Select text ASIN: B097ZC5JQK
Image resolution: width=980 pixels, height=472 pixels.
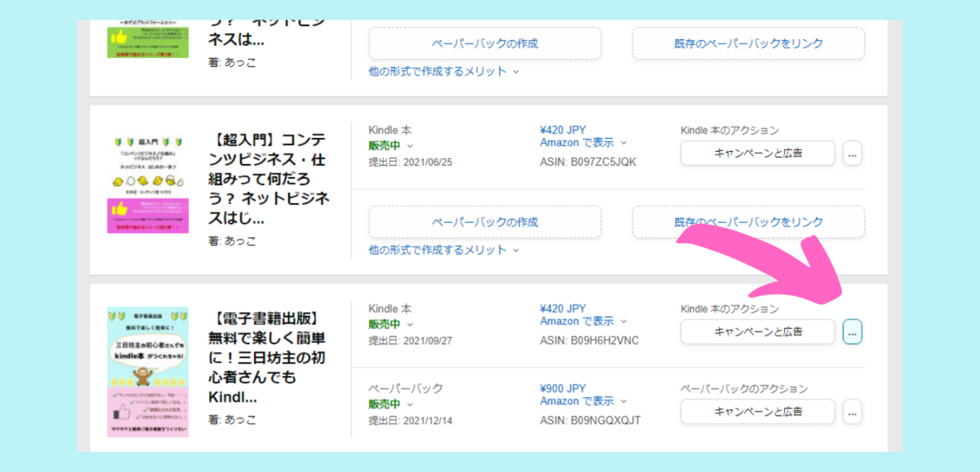pos(588,162)
